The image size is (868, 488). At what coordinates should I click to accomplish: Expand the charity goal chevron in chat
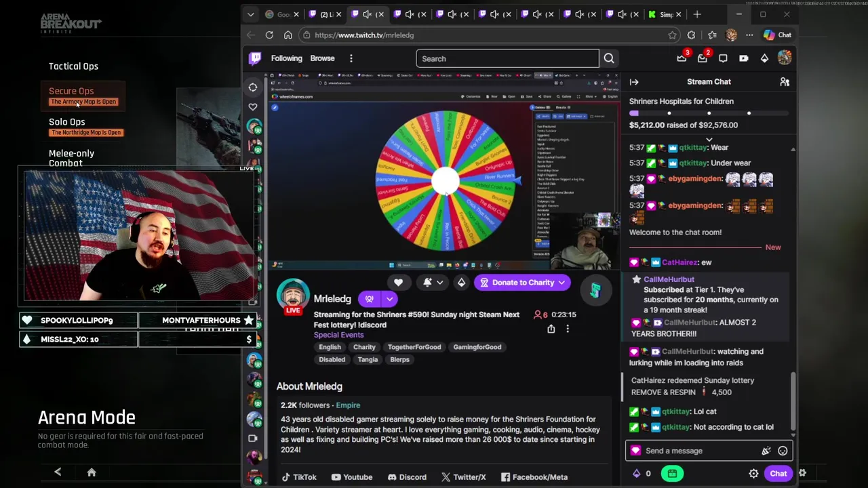point(709,140)
